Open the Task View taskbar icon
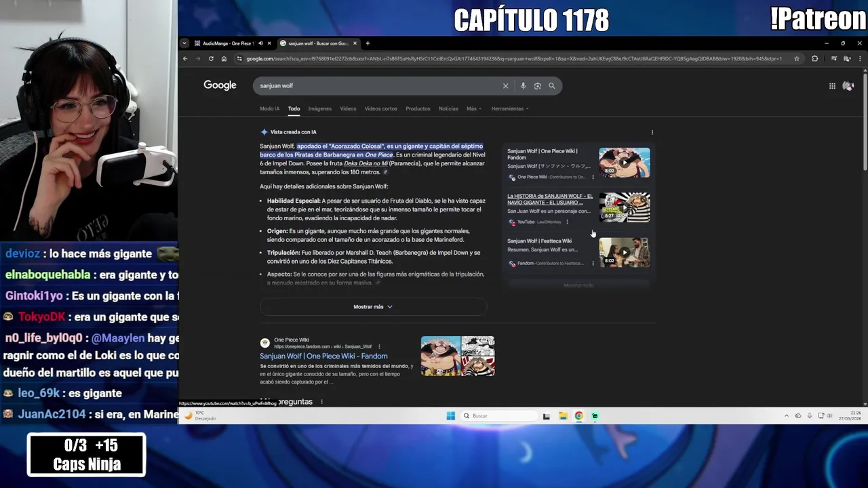 coord(547,415)
